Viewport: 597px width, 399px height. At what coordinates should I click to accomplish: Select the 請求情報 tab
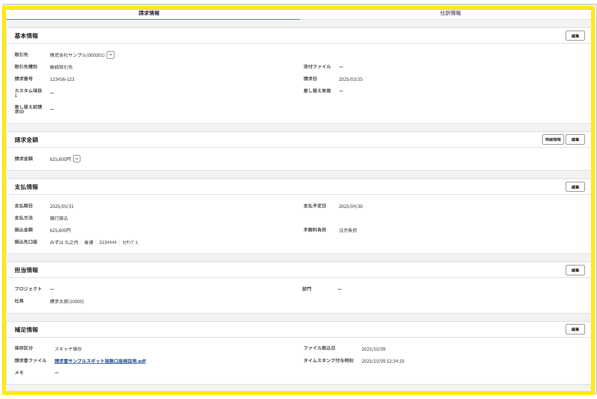point(149,13)
